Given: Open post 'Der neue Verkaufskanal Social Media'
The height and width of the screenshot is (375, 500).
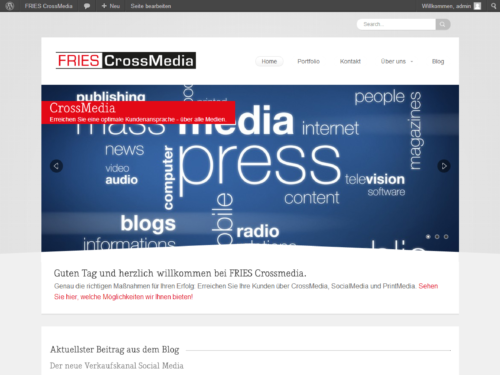Looking at the screenshot, I should click(x=117, y=366).
